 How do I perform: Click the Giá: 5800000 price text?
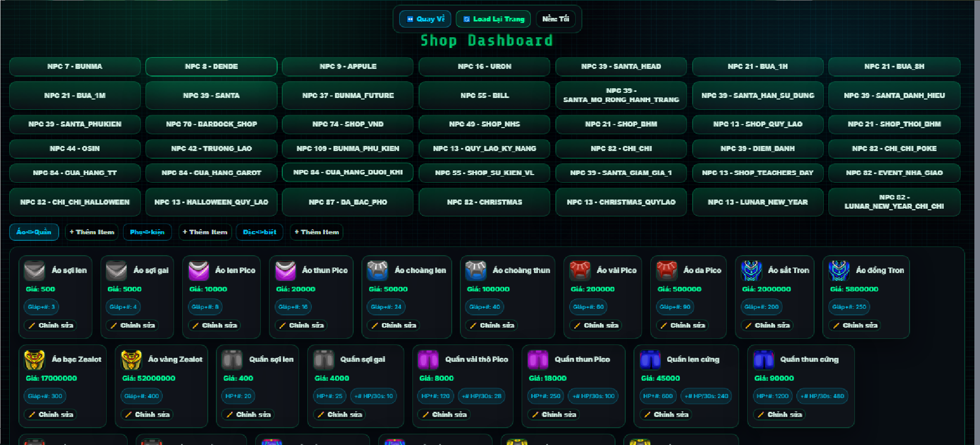[x=854, y=289]
